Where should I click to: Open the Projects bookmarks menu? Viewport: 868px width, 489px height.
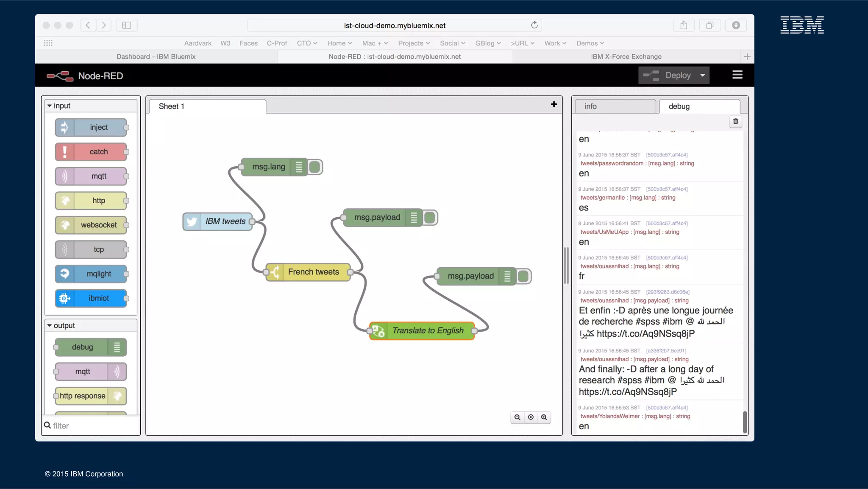click(x=414, y=43)
